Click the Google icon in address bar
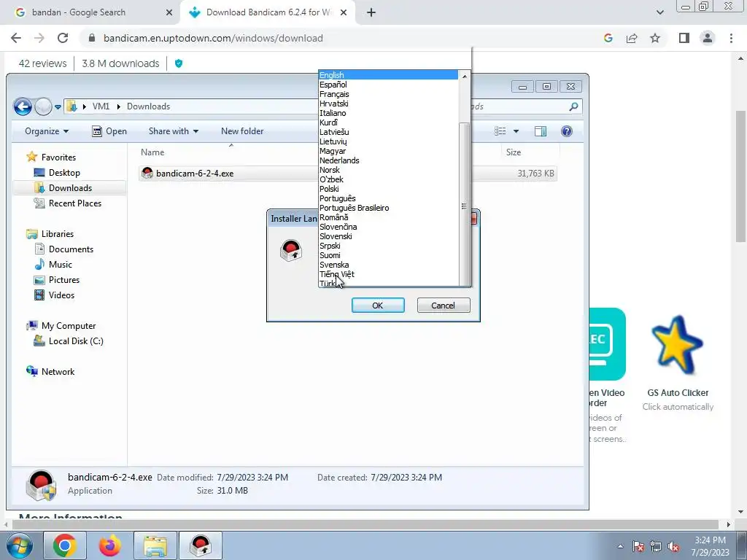747x560 pixels. click(x=608, y=38)
